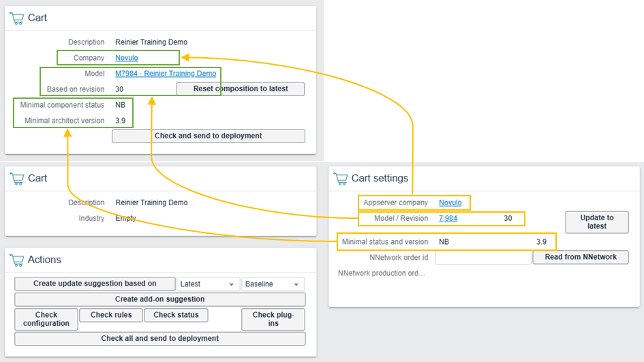
Task: Select Based on revision value 30 in top Cart
Action: pos(119,89)
